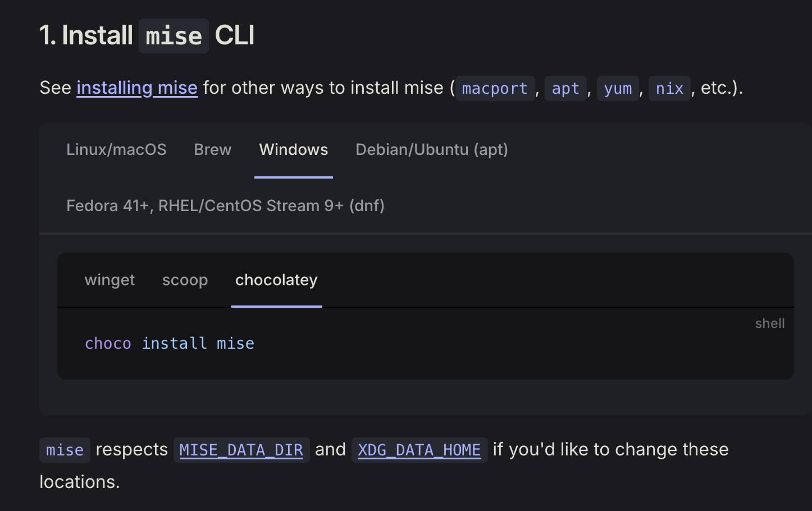Switch to the scoop tab
812x511 pixels.
185,280
